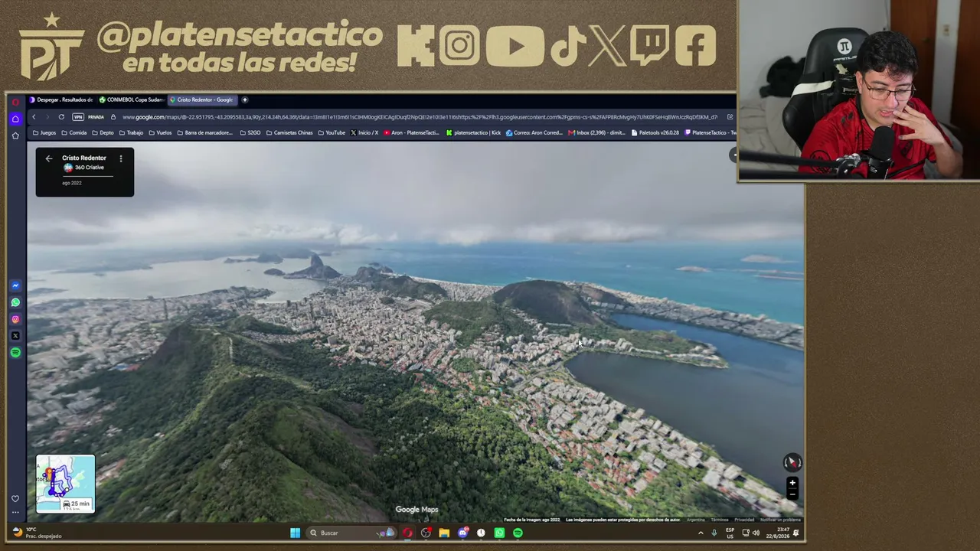Open the Depto bookmarks folder
Image resolution: width=980 pixels, height=551 pixels.
pos(103,132)
